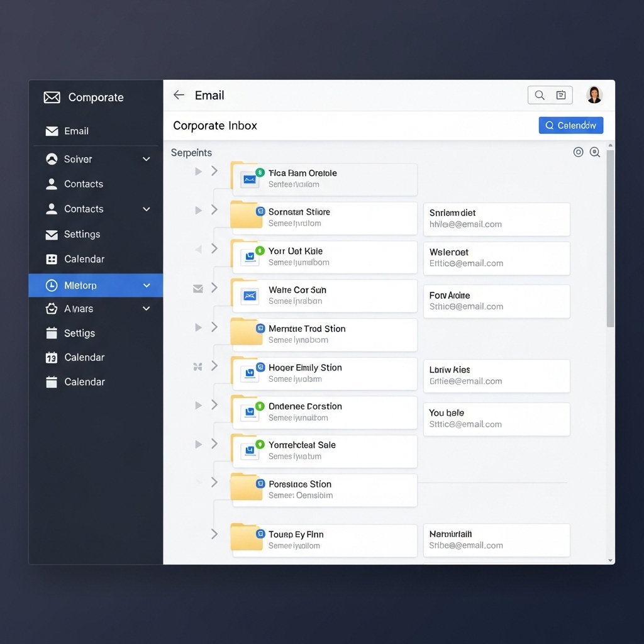Open the Alwars sidebar item
This screenshot has width=644, height=644.
point(79,309)
